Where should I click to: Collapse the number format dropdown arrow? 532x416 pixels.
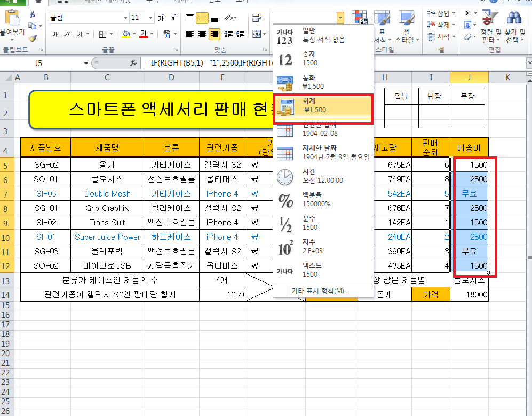coord(340,18)
